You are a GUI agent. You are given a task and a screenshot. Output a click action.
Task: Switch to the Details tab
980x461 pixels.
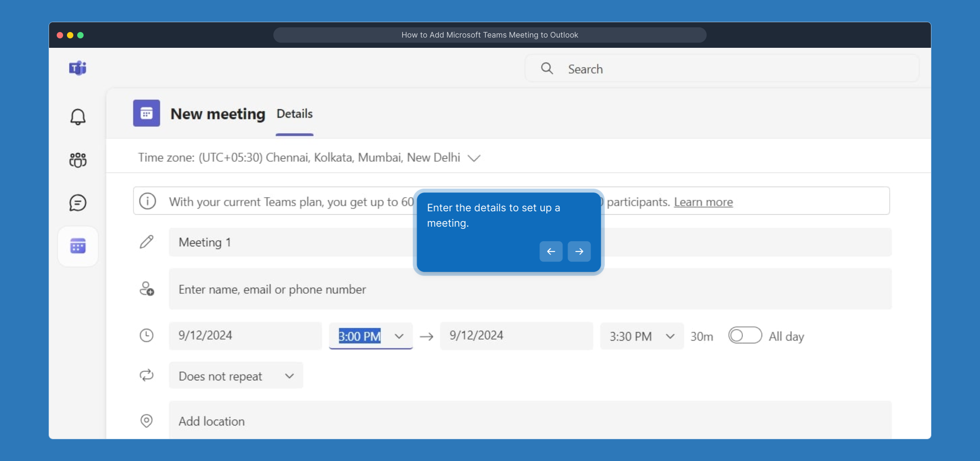pyautogui.click(x=294, y=114)
